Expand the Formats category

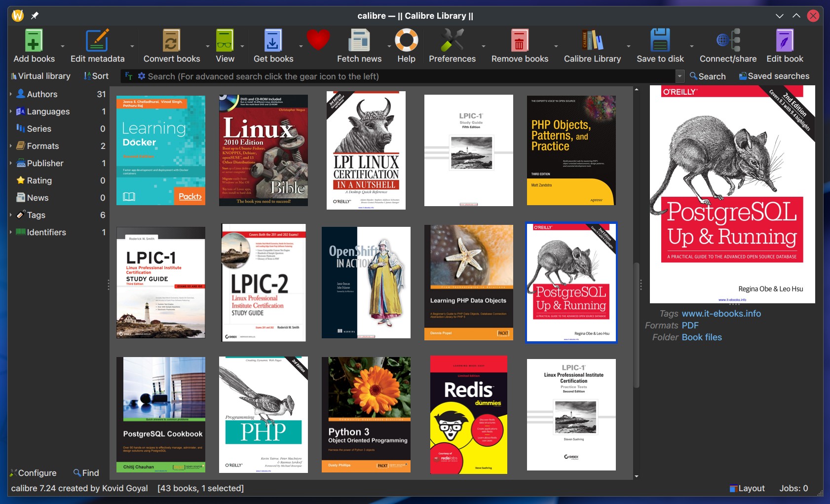pyautogui.click(x=11, y=145)
